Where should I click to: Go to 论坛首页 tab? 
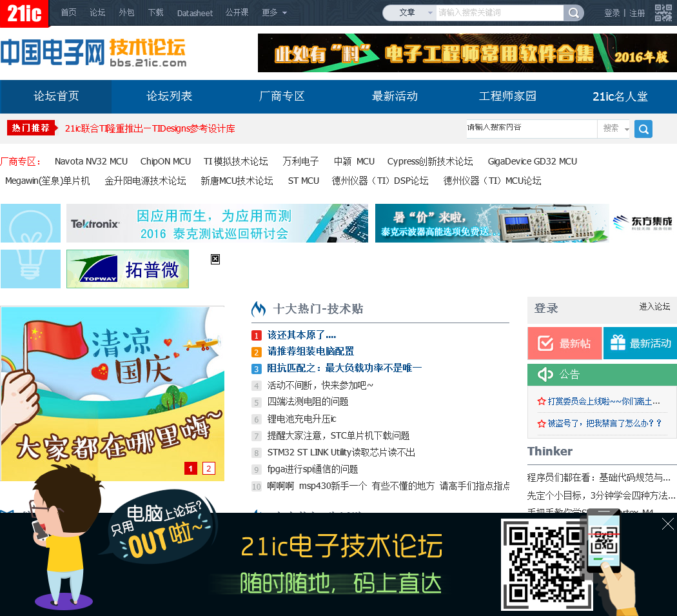pos(56,96)
